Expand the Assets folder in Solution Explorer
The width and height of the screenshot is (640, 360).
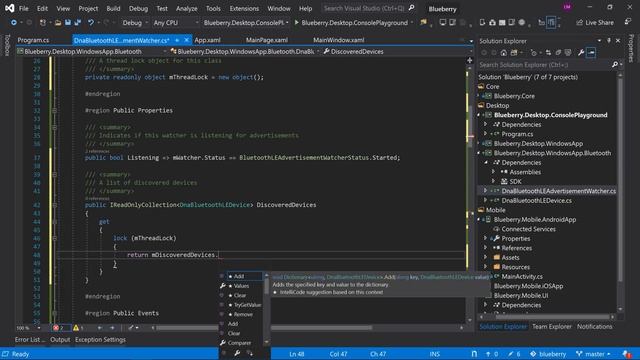coord(485,258)
